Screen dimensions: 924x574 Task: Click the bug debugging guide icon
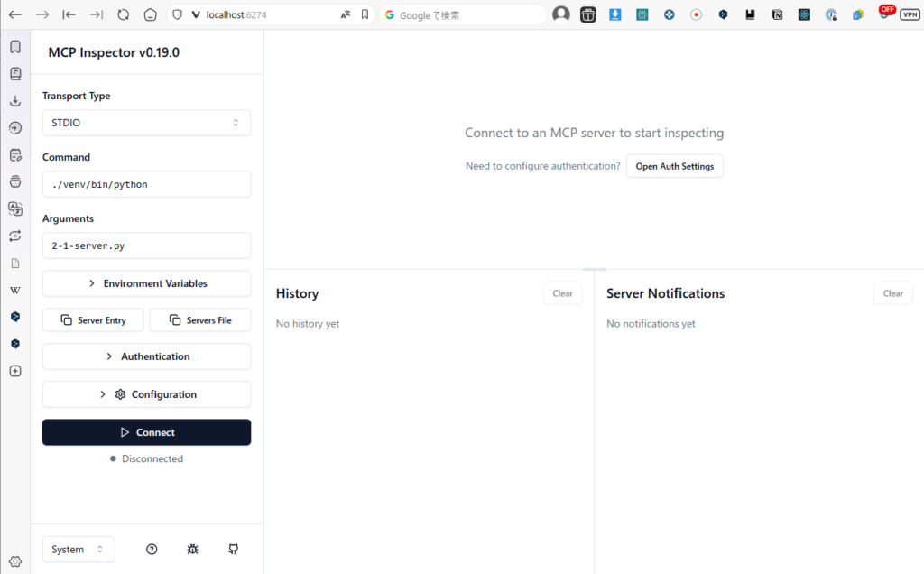click(192, 549)
